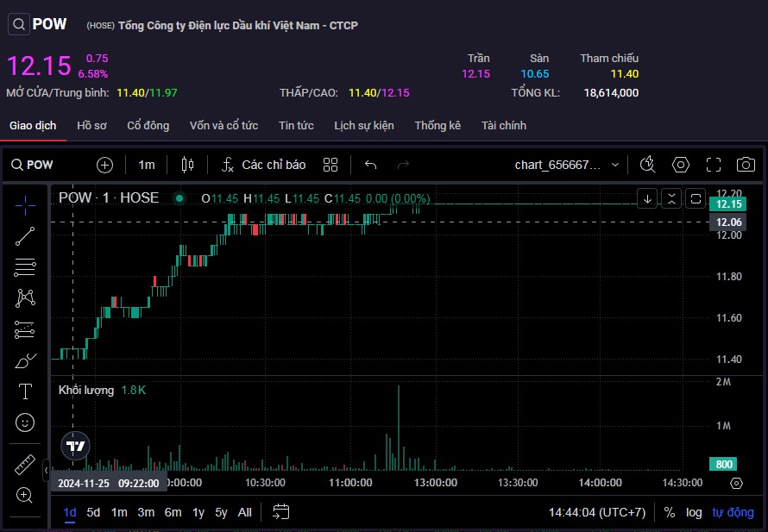Take a chart snapshot with camera icon
Image resolution: width=768 pixels, height=532 pixels.
pos(746,165)
